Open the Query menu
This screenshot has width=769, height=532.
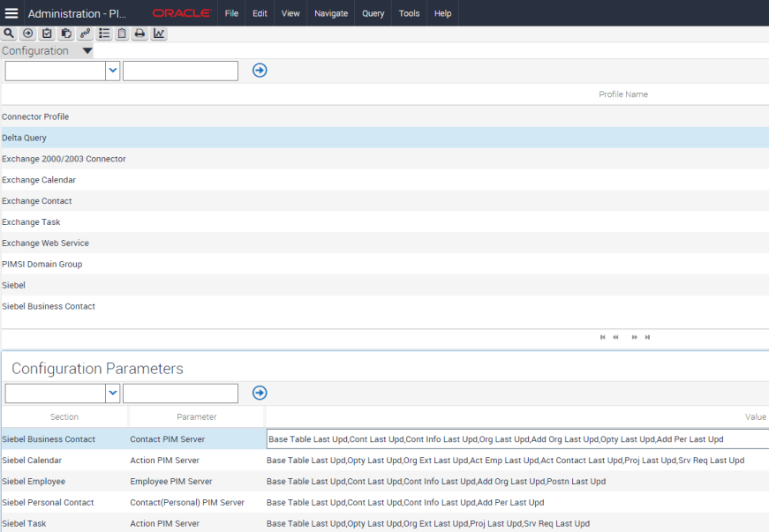(373, 13)
